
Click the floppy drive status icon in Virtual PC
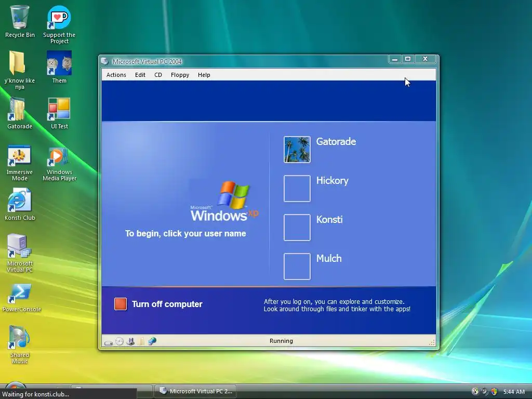130,341
